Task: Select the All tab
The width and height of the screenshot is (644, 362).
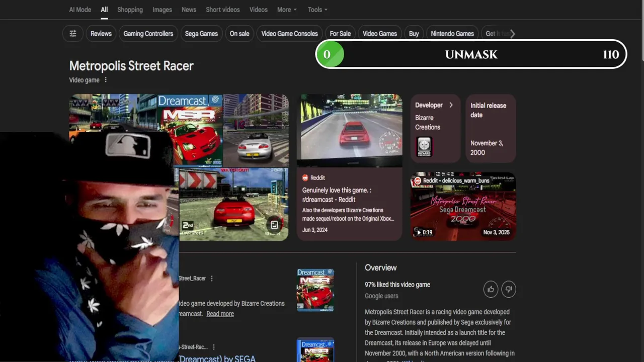Action: (x=104, y=10)
